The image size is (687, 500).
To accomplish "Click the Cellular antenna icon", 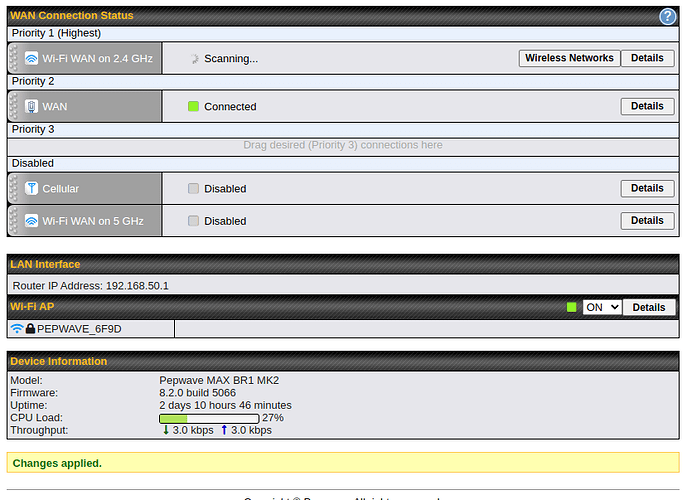I will (x=31, y=188).
